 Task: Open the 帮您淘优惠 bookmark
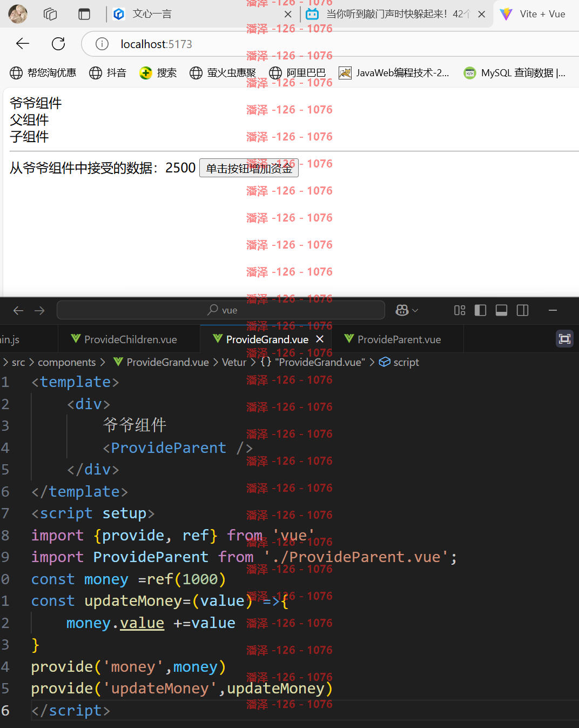[43, 73]
